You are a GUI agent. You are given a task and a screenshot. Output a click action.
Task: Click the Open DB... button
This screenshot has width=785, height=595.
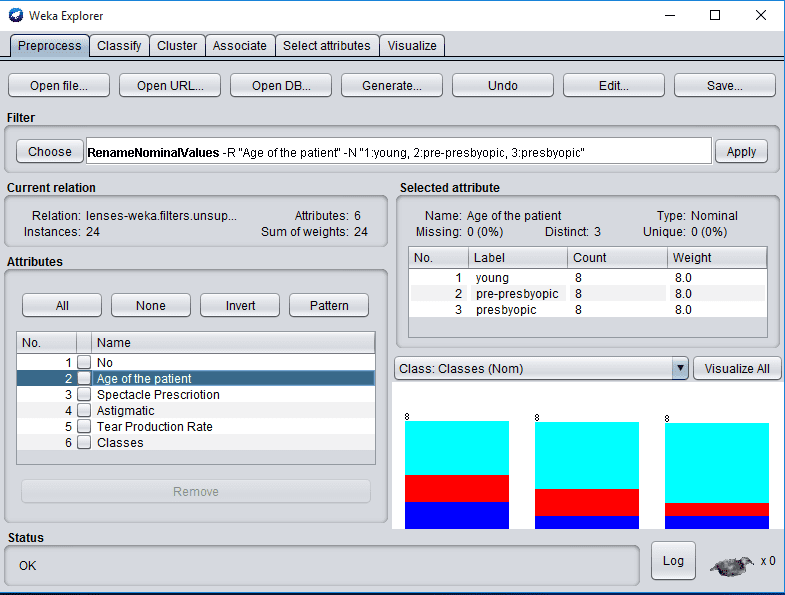281,86
